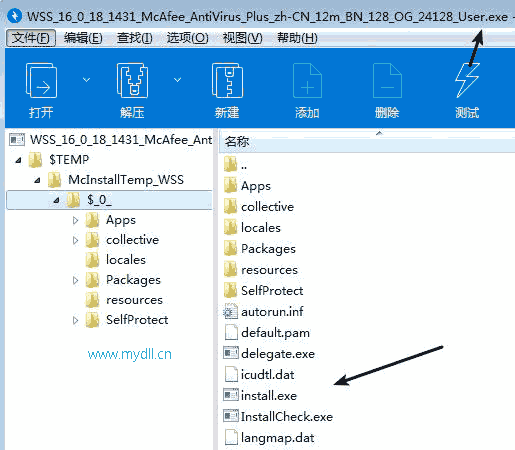Expand the Packages tree node

(x=75, y=280)
